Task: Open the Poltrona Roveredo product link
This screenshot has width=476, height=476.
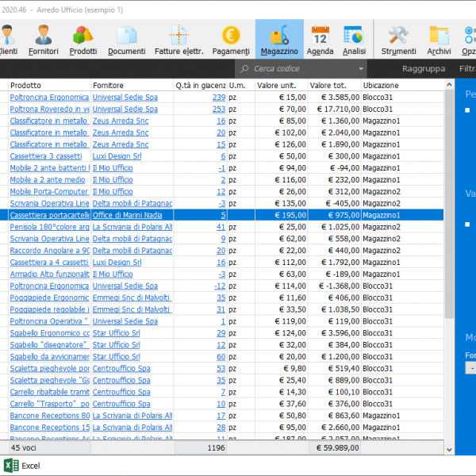Action: point(49,109)
